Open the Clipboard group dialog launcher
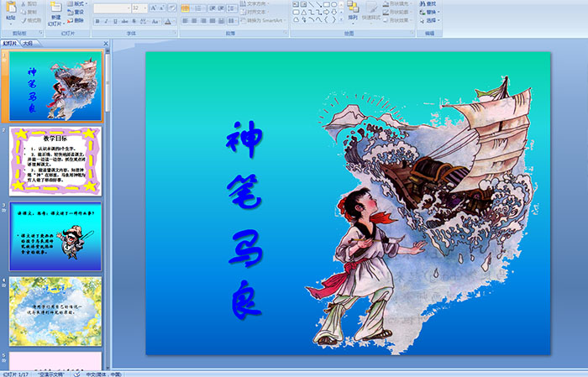 click(41, 34)
